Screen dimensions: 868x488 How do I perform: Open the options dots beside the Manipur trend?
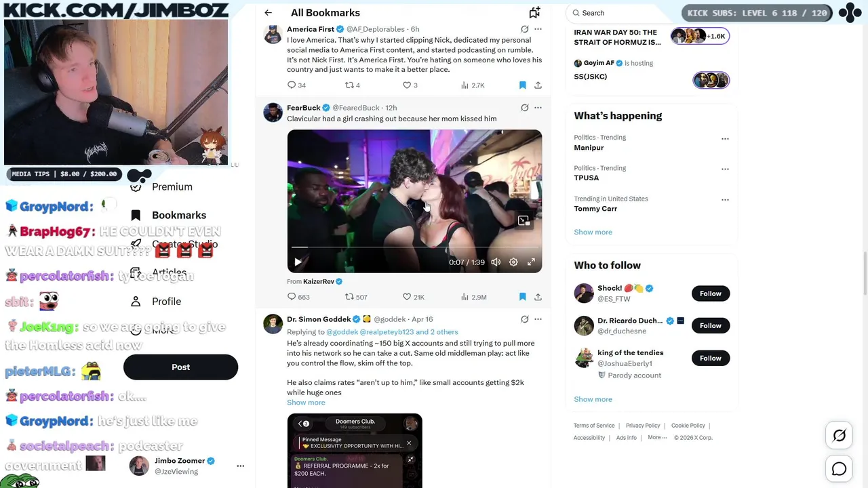725,139
